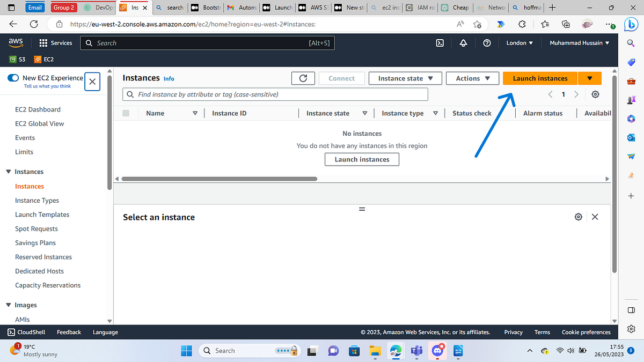
Task: Open the Instance state column sort arrow
Action: coord(365,113)
